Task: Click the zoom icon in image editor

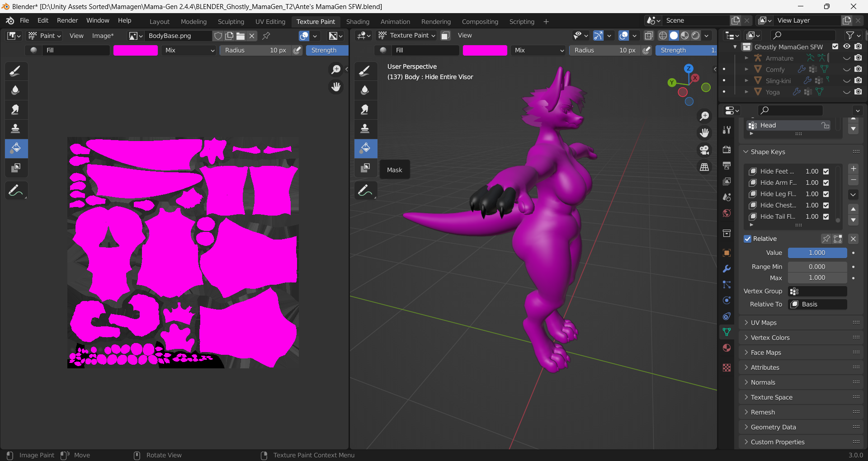Action: [336, 70]
